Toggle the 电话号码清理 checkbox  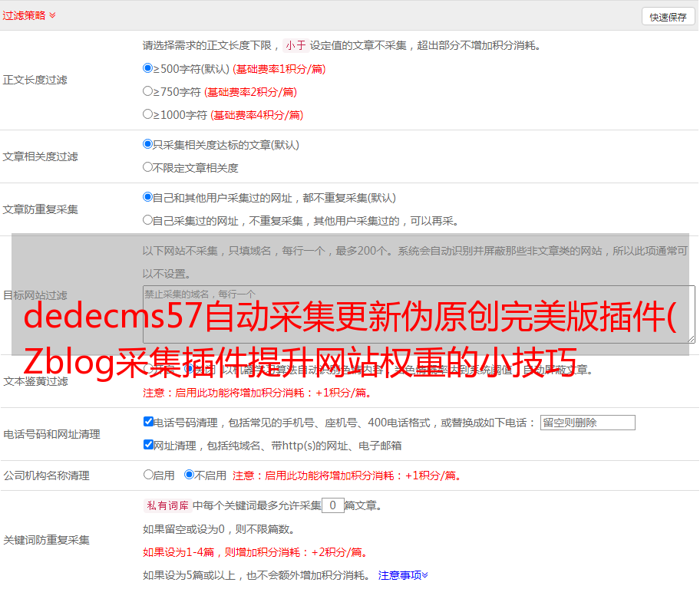[148, 422]
